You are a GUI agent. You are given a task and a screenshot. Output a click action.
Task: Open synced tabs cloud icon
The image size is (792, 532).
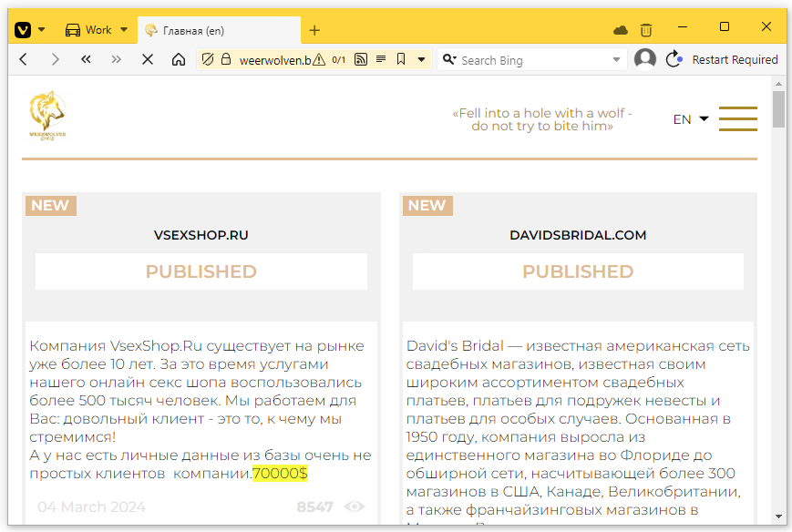click(x=621, y=30)
